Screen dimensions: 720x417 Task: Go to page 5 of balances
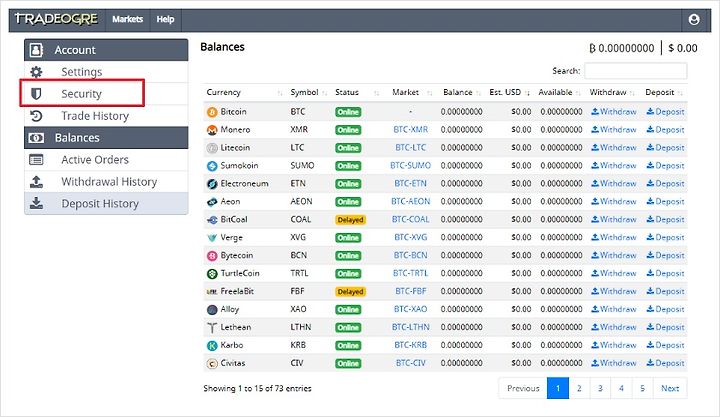tap(642, 388)
